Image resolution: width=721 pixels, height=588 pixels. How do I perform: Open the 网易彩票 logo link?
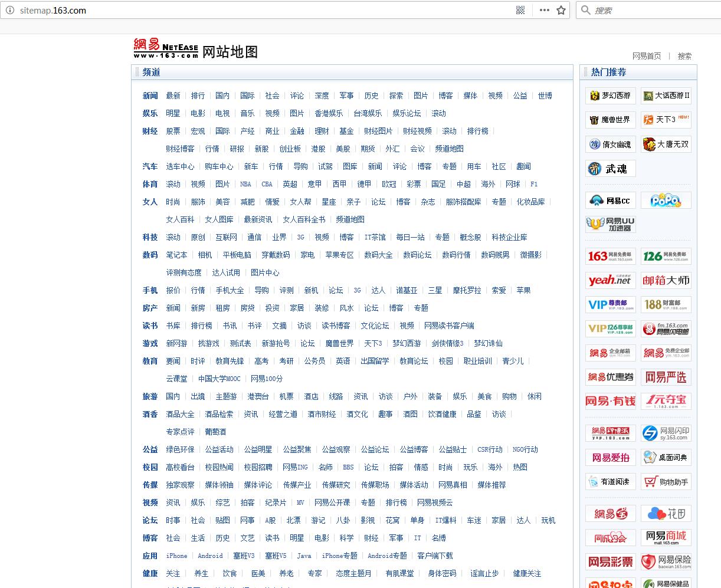click(611, 562)
